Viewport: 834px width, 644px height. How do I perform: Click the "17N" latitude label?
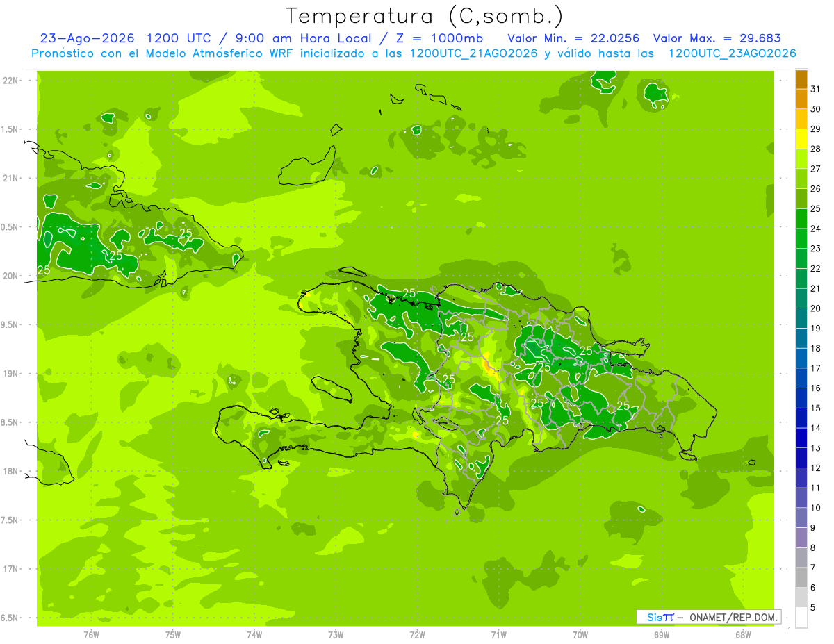12,569
